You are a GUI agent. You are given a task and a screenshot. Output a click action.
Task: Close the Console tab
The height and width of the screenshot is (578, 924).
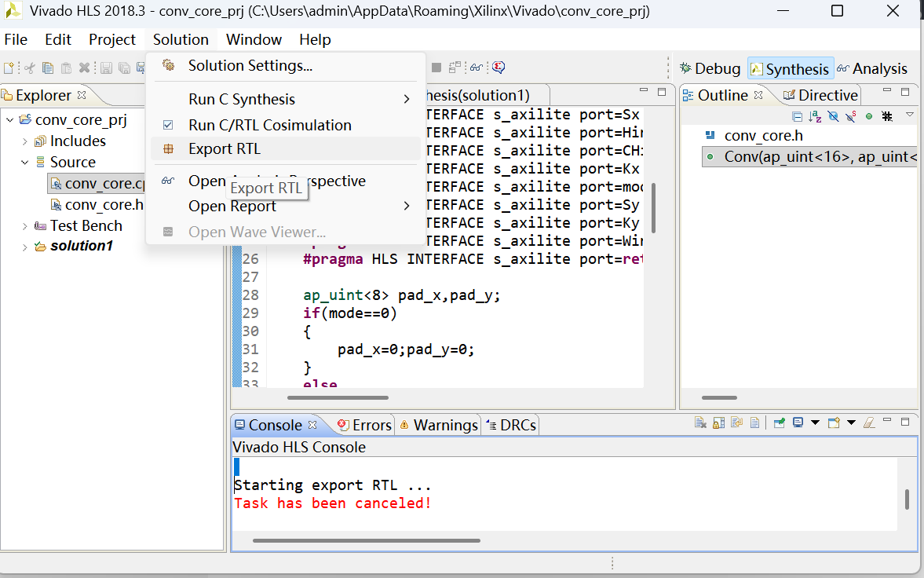(312, 425)
